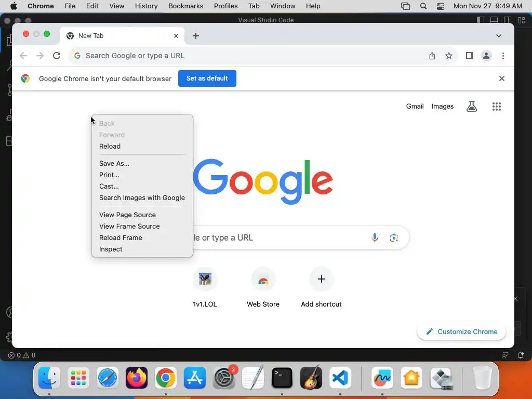Open Safari from the Dock

click(108, 378)
